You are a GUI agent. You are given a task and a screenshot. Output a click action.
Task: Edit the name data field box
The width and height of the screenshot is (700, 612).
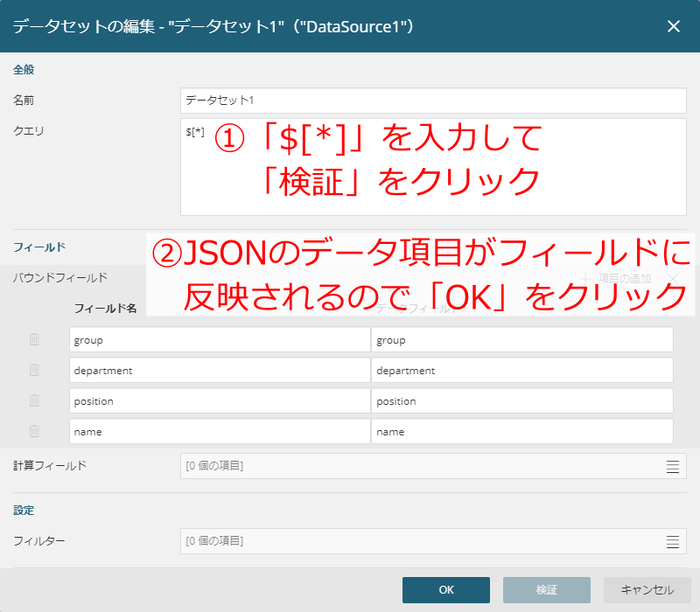click(x=521, y=431)
